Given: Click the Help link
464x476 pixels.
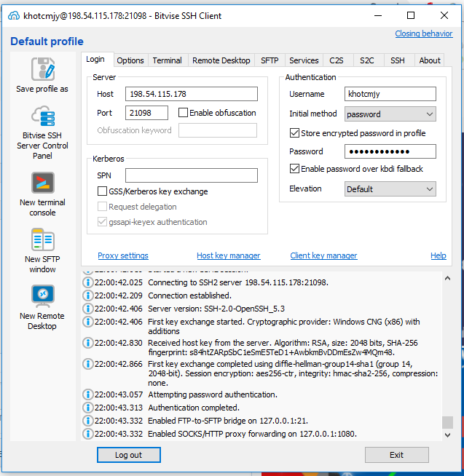Looking at the screenshot, I should [x=439, y=255].
